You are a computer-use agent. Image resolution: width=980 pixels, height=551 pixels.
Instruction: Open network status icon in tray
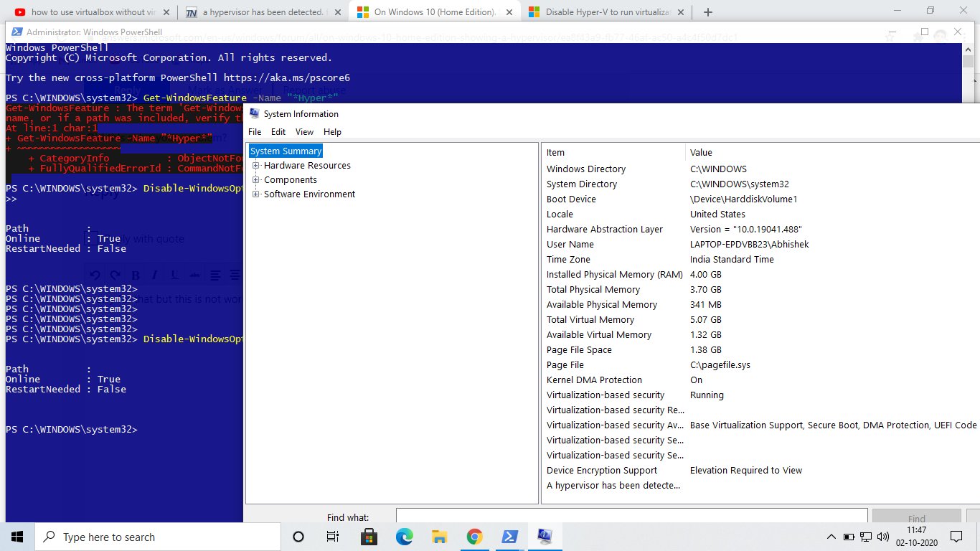[x=866, y=537]
